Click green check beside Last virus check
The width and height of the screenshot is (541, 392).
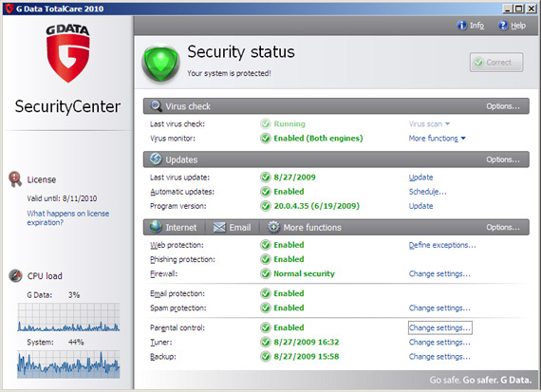266,124
